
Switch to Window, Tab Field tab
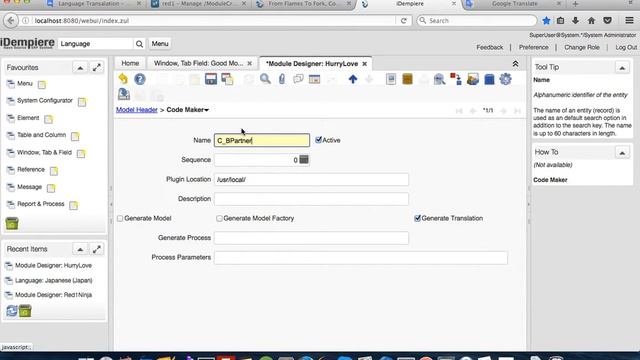pos(198,63)
